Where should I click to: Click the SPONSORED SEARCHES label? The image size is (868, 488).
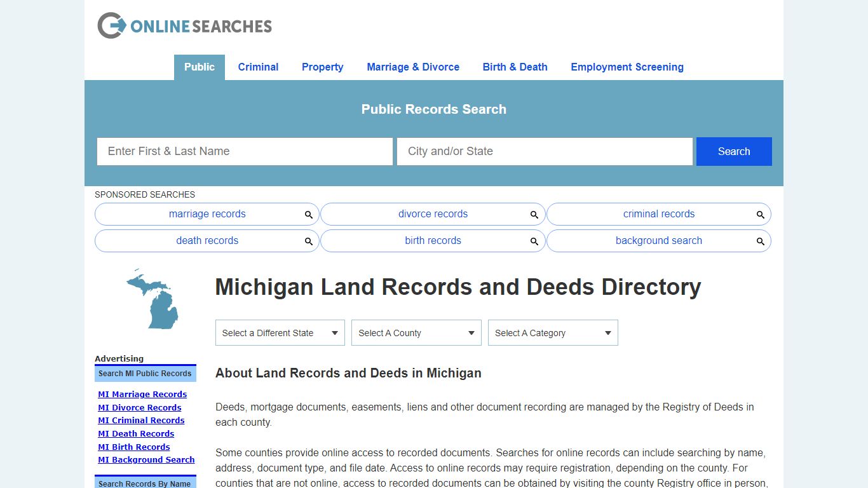pyautogui.click(x=145, y=194)
